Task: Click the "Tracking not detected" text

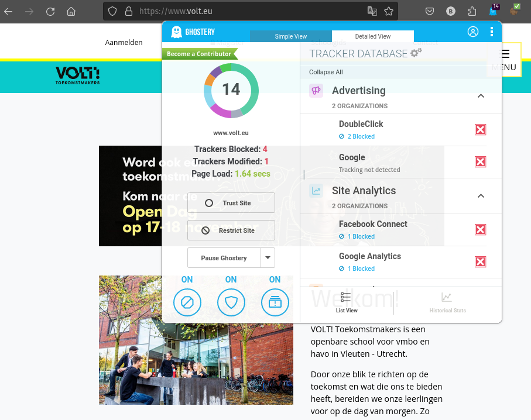Action: [369, 170]
